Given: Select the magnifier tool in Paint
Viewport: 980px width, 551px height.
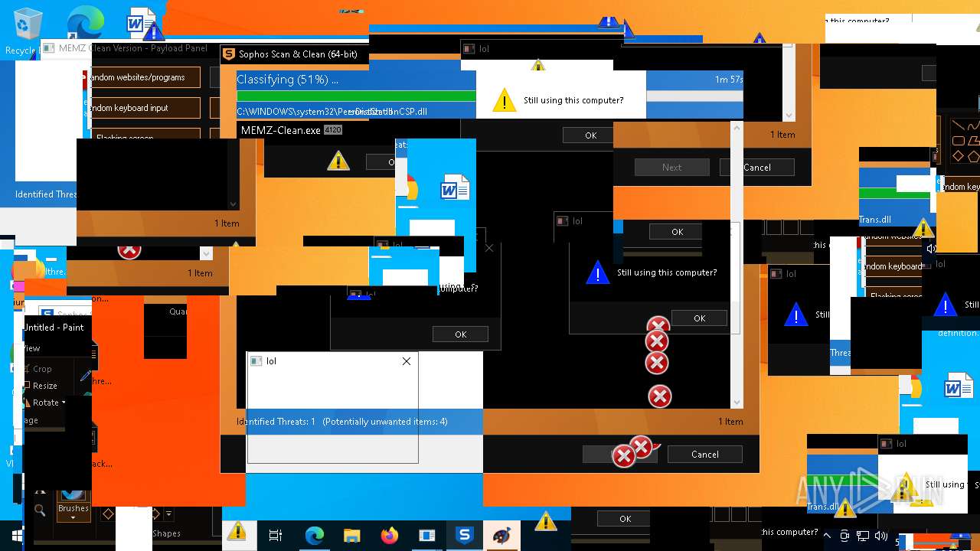Looking at the screenshot, I should click(40, 510).
